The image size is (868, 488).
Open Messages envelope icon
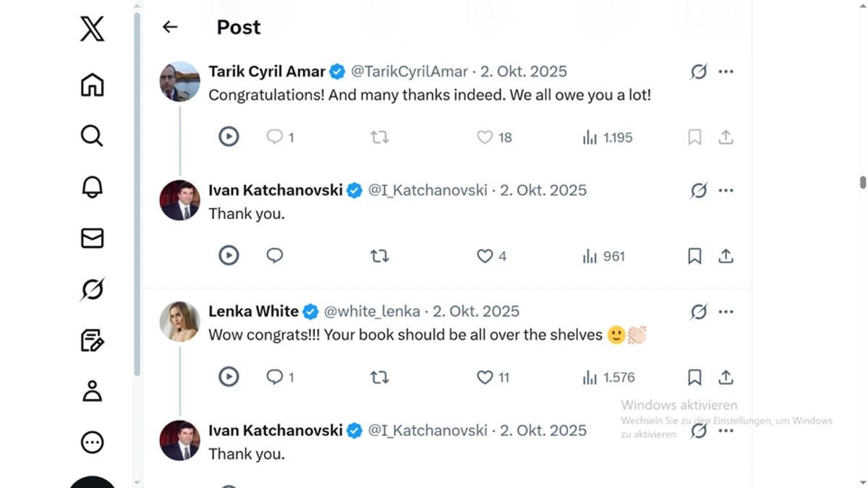point(92,238)
